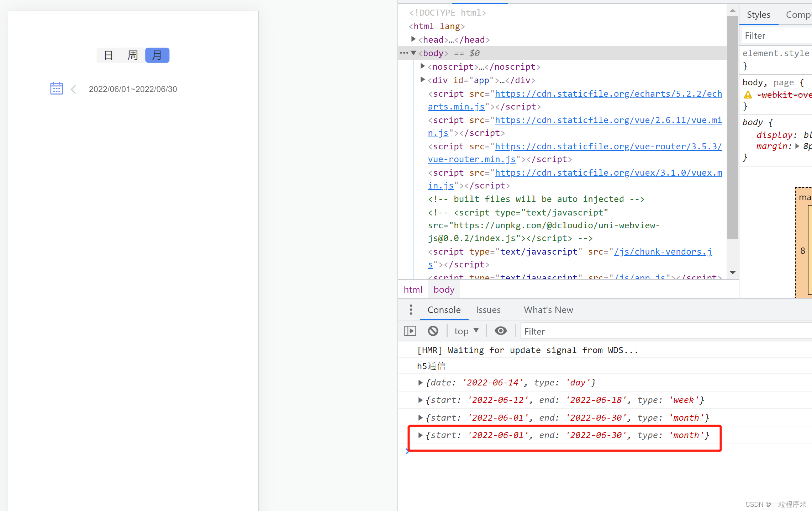Click the warning icon next to -webkit-overflow rule

[748, 95]
